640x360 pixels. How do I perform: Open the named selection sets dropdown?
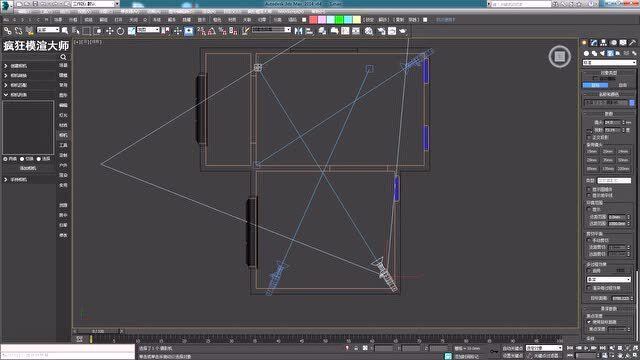click(x=271, y=30)
